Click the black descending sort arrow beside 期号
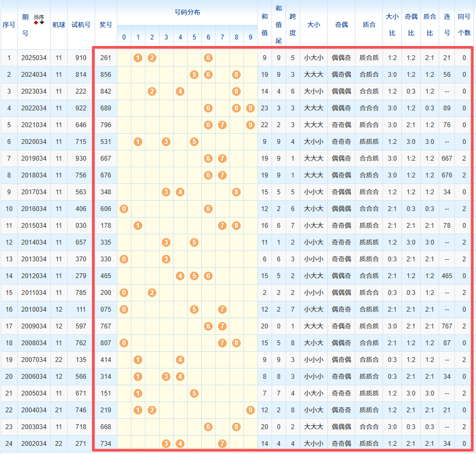The width and height of the screenshot is (476, 454). click(42, 23)
